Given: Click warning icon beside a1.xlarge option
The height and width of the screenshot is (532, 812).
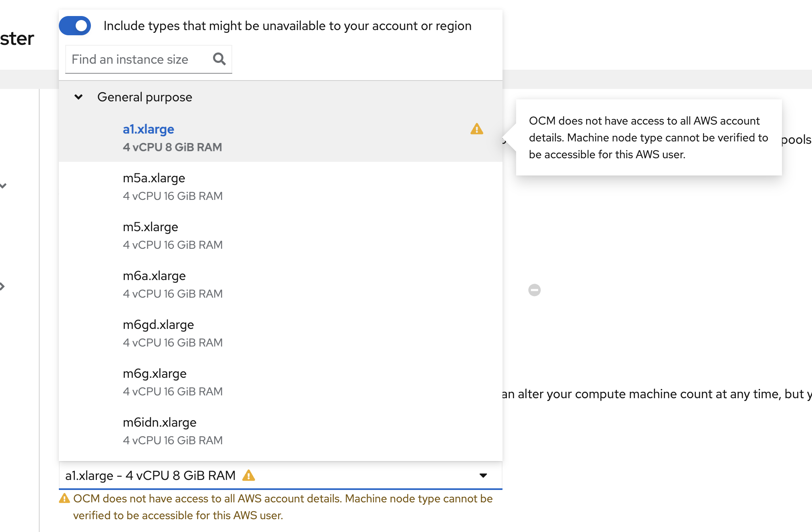Looking at the screenshot, I should (x=476, y=129).
